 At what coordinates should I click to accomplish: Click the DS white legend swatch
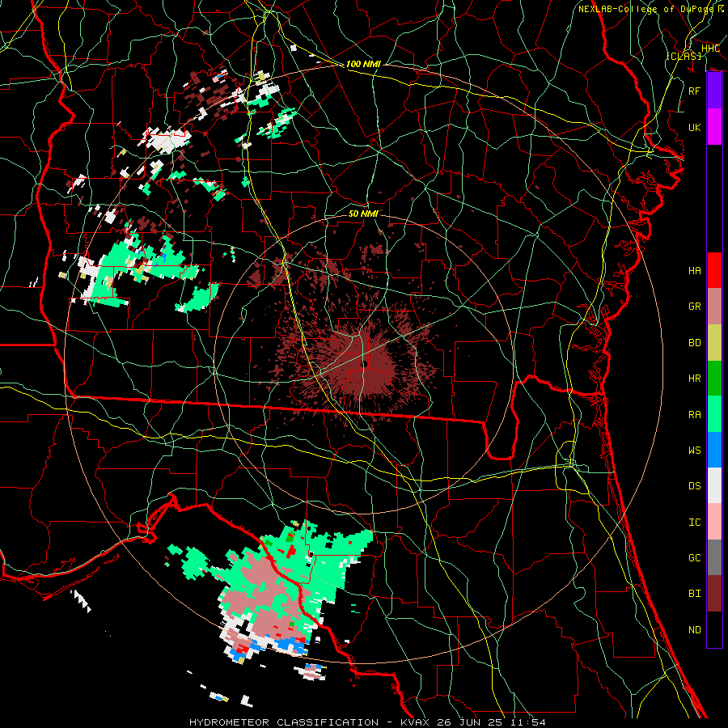pos(714,485)
